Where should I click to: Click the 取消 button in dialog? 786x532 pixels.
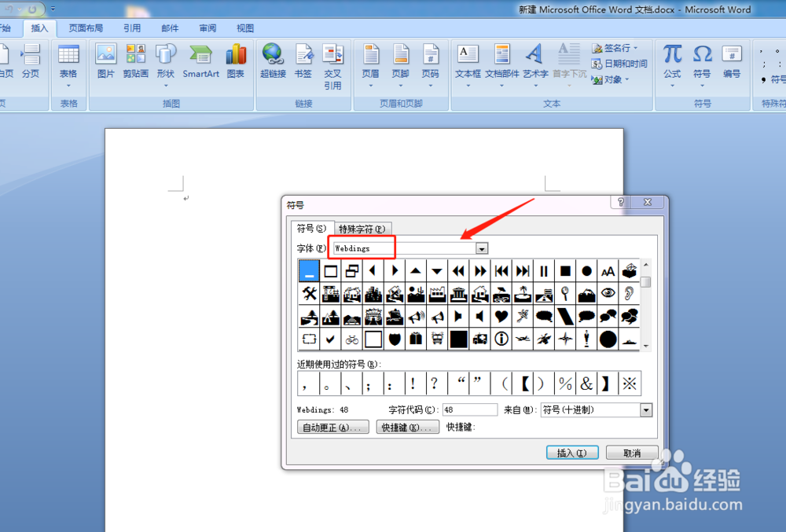pyautogui.click(x=632, y=453)
